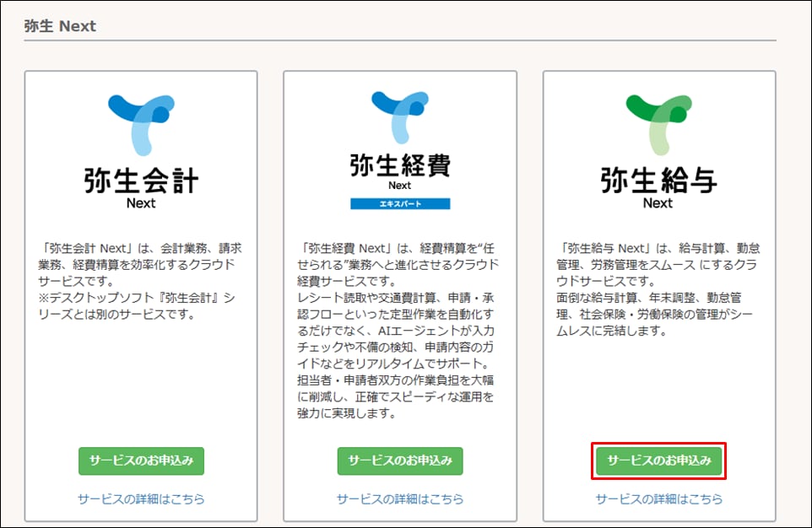Apply for 弥生会計 Next with サービスのお申込み
Screen dimensions: 812x528
pos(141,461)
